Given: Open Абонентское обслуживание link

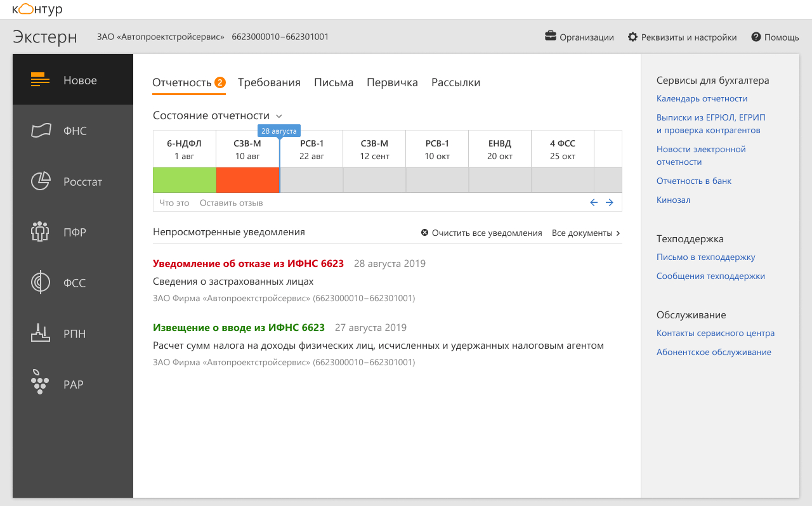Looking at the screenshot, I should (714, 353).
